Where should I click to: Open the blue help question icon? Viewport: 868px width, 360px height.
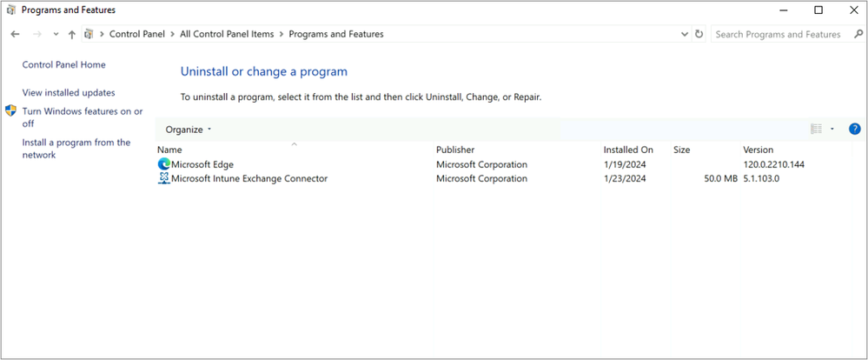[x=854, y=129]
